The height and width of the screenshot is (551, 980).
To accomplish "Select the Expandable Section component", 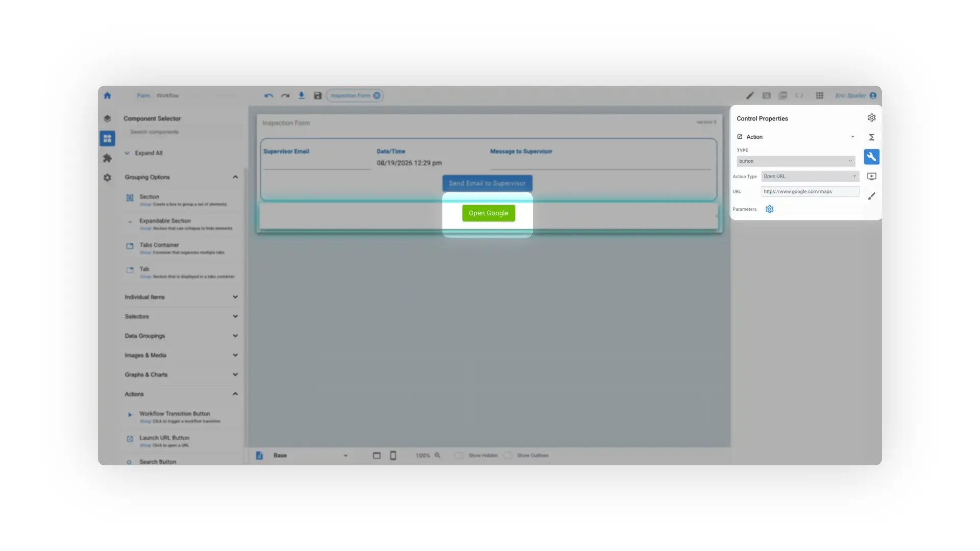I will (x=182, y=224).
